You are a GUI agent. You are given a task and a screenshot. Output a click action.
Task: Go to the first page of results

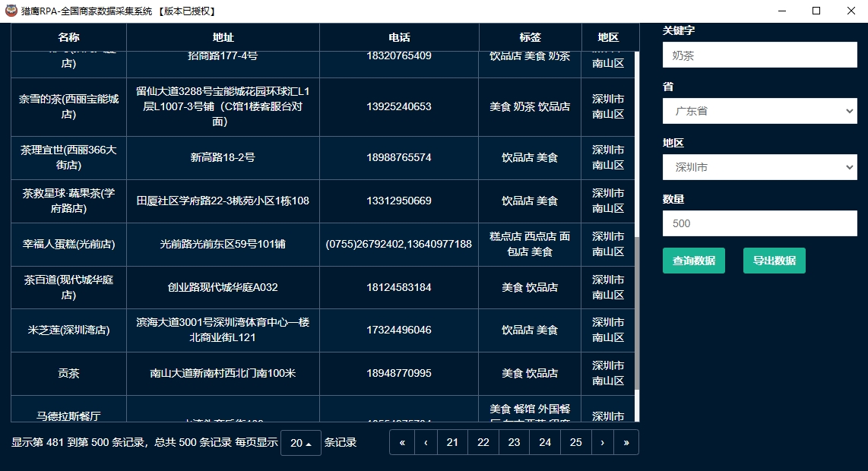402,442
